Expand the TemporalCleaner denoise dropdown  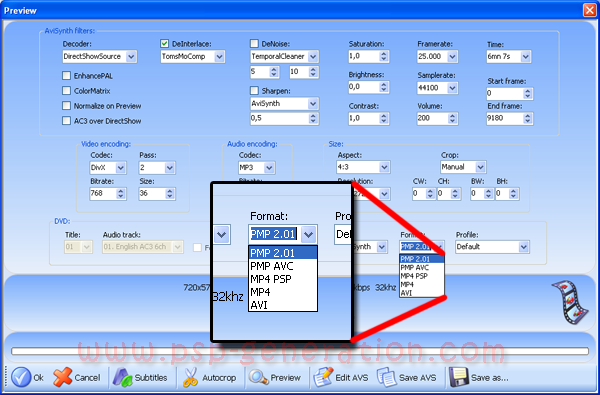(x=313, y=57)
